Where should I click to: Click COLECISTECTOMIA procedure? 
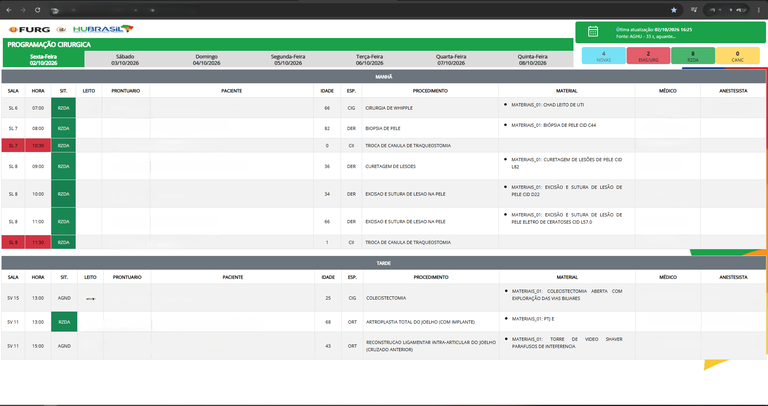(x=386, y=298)
